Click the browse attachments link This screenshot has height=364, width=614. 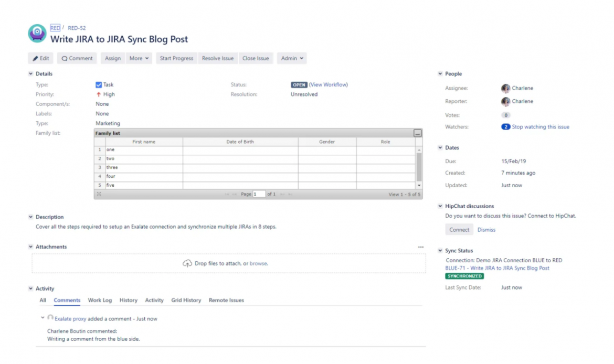tap(258, 263)
